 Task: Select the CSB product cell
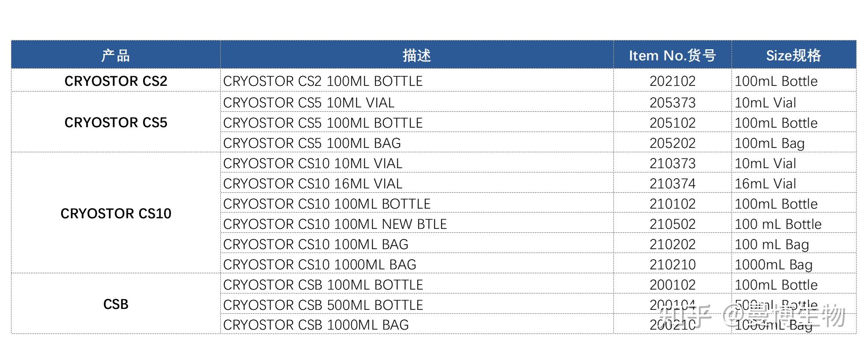click(115, 304)
